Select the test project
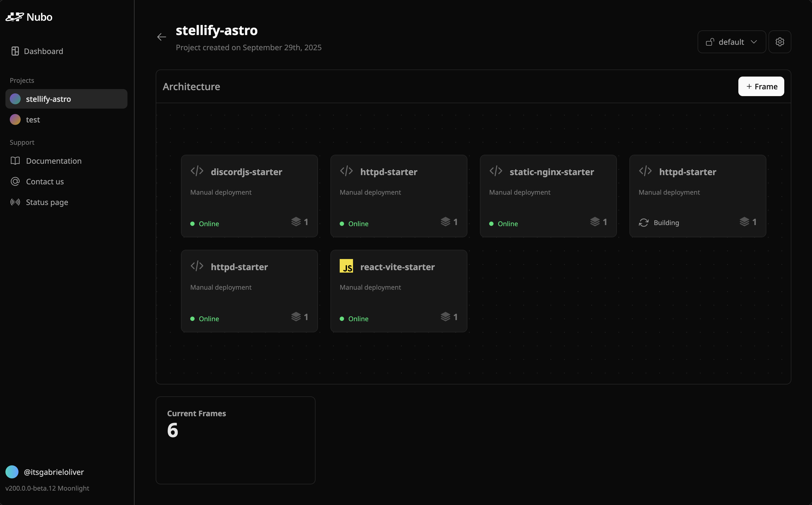Viewport: 812px width, 505px height. click(x=33, y=119)
